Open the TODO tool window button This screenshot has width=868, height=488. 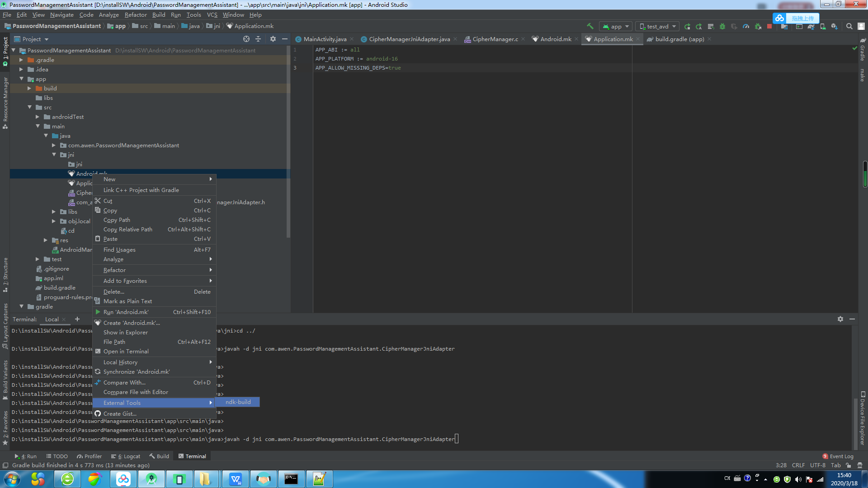point(57,456)
